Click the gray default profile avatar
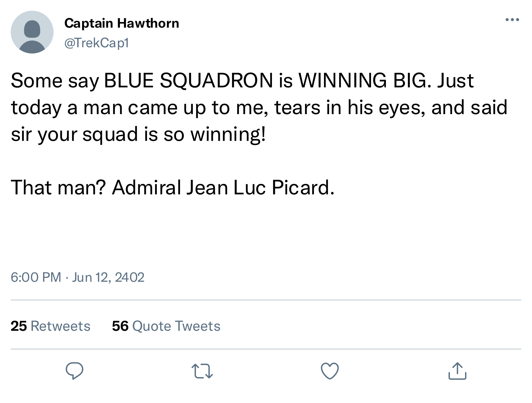This screenshot has width=532, height=403. [x=32, y=32]
